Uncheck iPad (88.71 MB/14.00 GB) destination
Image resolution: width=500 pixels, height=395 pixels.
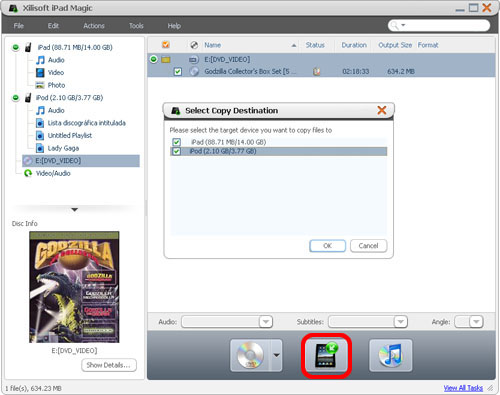[177, 142]
